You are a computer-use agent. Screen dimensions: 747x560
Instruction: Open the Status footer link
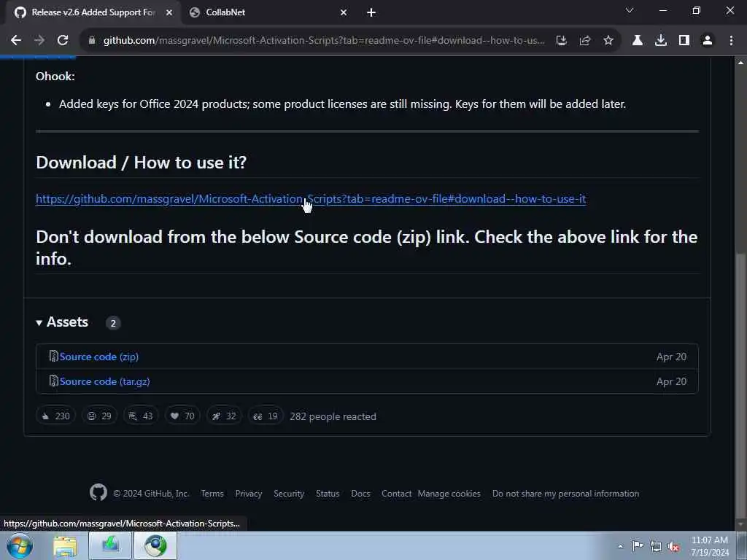[x=328, y=494]
